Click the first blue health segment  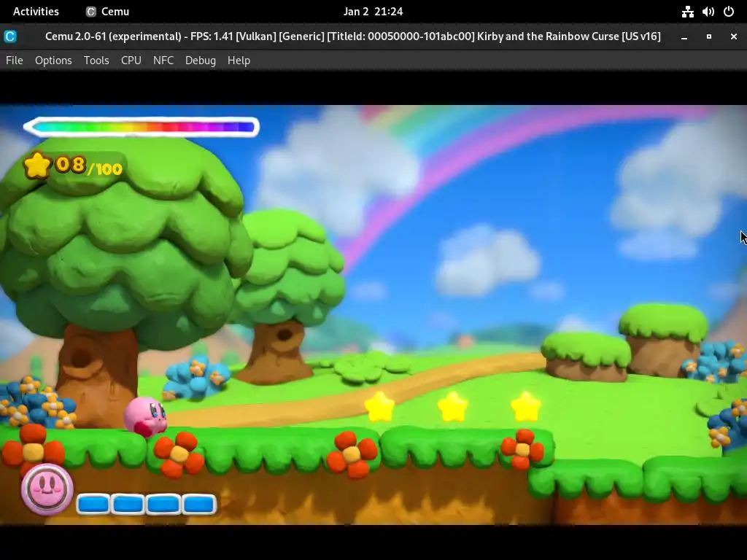[93, 505]
